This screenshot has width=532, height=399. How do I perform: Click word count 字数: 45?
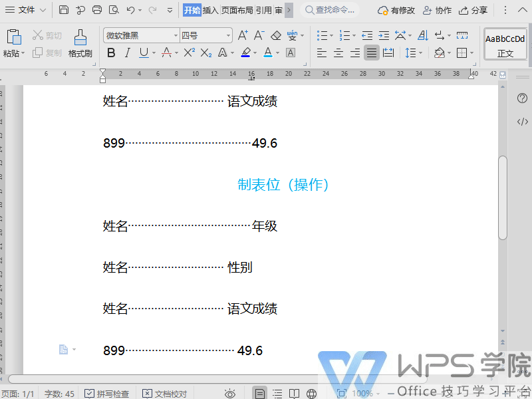pyautogui.click(x=59, y=394)
